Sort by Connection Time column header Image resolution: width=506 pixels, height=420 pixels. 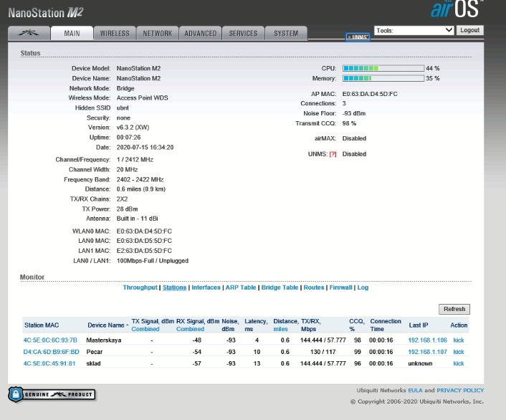click(386, 325)
